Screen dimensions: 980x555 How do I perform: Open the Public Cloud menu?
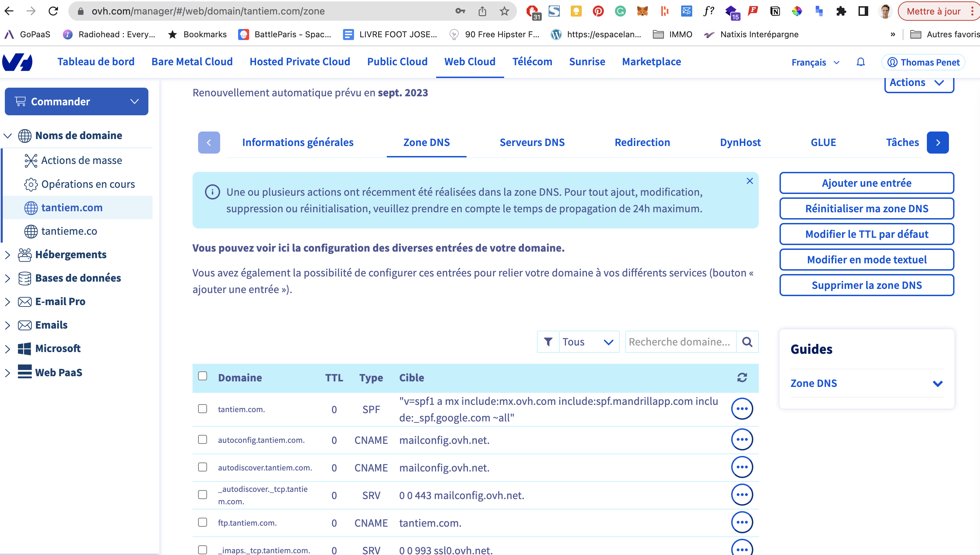point(397,62)
